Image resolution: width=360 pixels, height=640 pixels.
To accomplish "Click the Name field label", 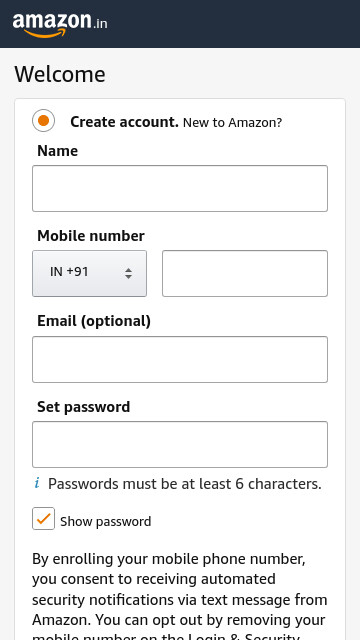I will point(58,151).
